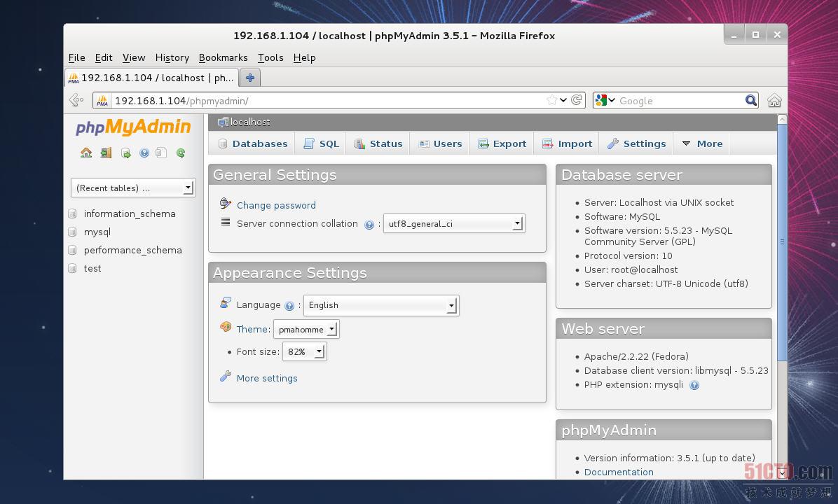This screenshot has width=838, height=504.
Task: Open the phpMyAdmin documentation help icon
Action: coord(144,153)
